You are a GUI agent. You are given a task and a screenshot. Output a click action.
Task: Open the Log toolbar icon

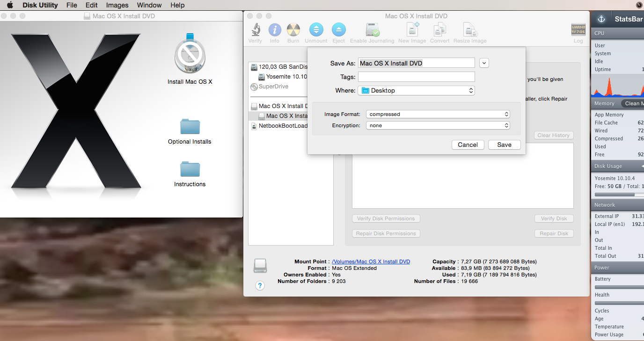[578, 30]
